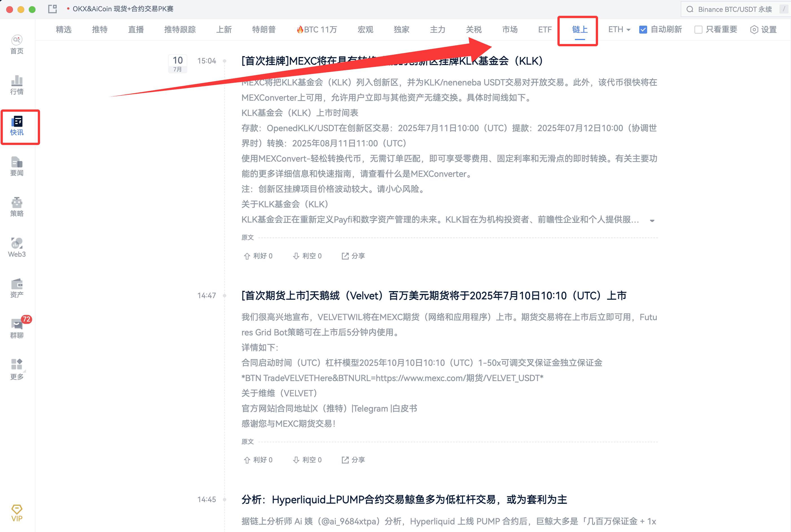Switch to the 直播 tab

pos(136,30)
